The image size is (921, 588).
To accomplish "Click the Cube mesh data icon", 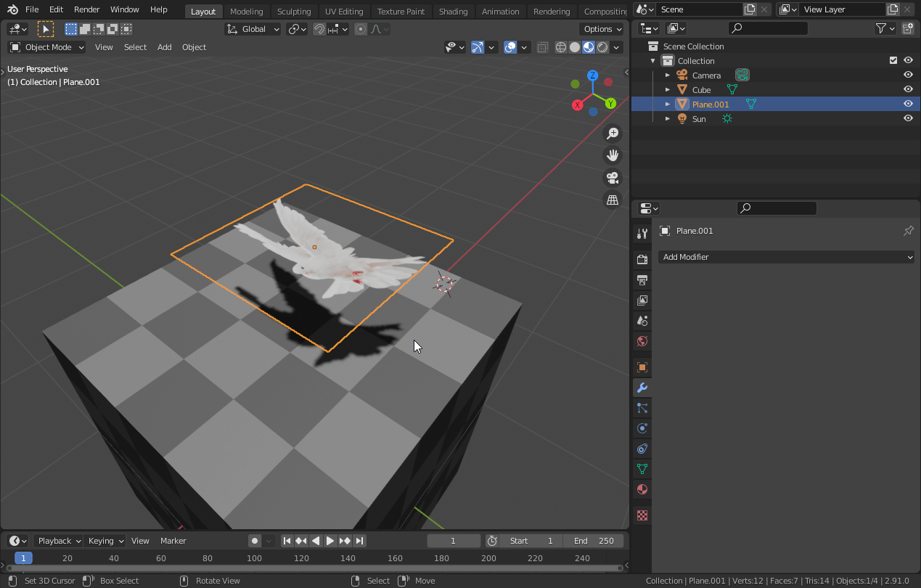I will [x=732, y=89].
